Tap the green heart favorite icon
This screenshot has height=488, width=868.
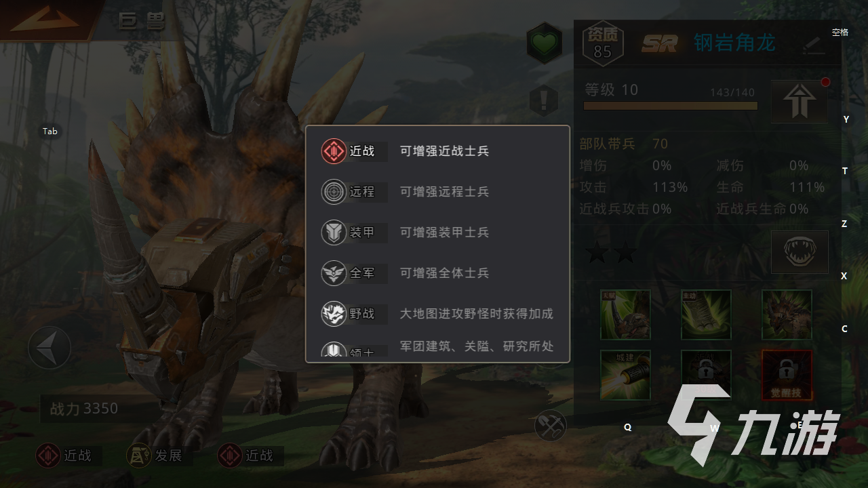tap(544, 43)
